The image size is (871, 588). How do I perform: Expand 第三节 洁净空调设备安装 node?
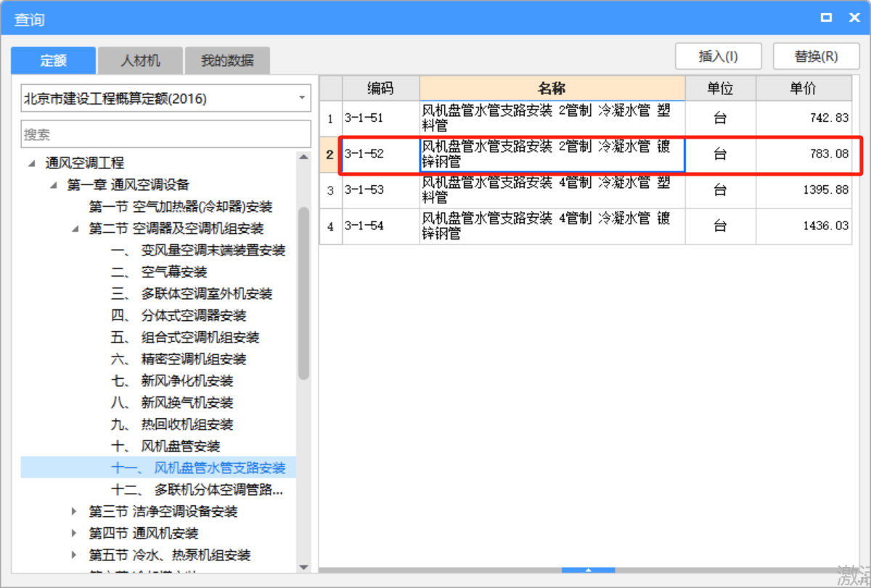click(x=75, y=512)
